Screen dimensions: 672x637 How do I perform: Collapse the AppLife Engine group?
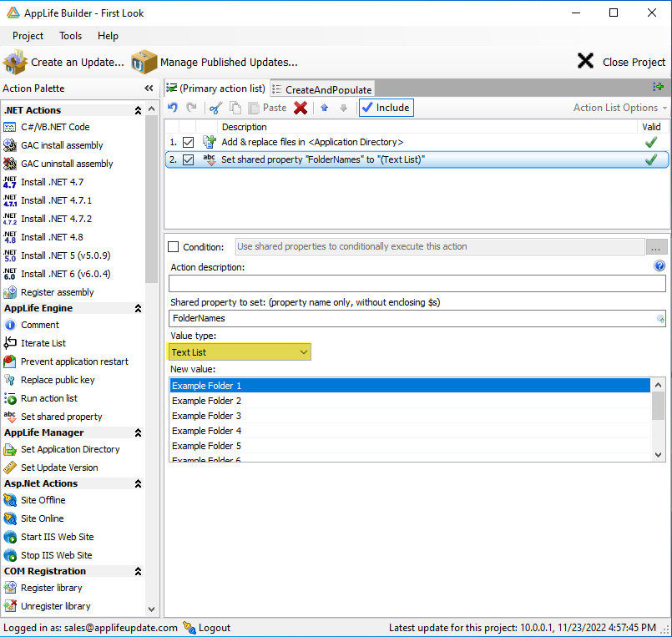coord(138,308)
